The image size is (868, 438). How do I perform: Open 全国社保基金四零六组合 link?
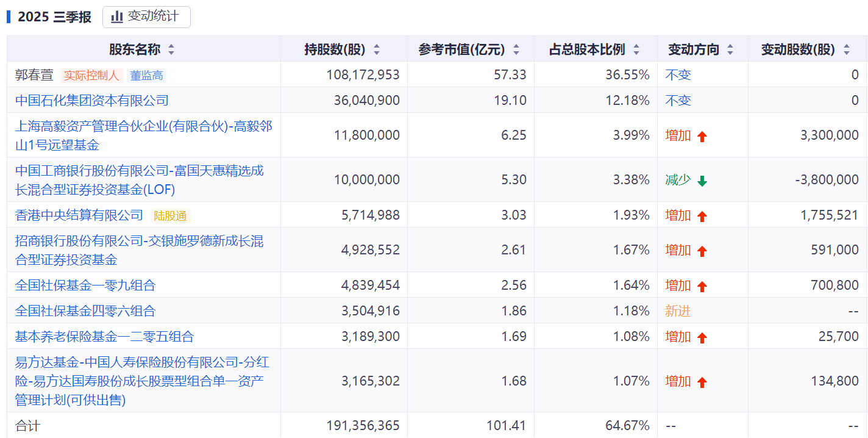[x=85, y=311]
